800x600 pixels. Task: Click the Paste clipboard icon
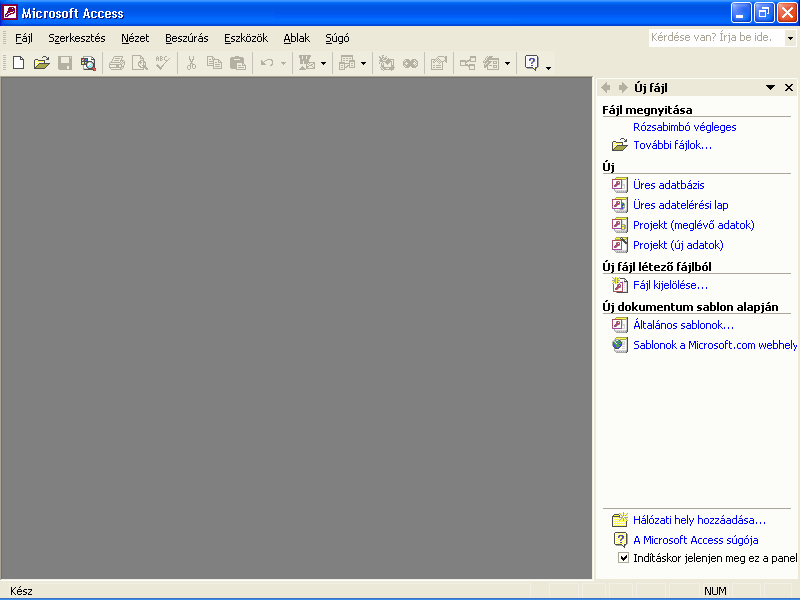[238, 63]
